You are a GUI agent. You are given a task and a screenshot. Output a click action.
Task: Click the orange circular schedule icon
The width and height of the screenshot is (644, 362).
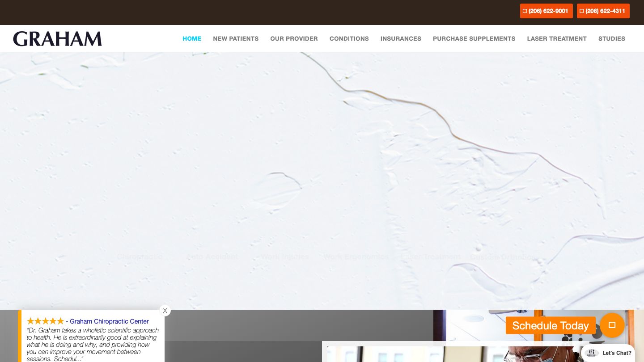[612, 325]
